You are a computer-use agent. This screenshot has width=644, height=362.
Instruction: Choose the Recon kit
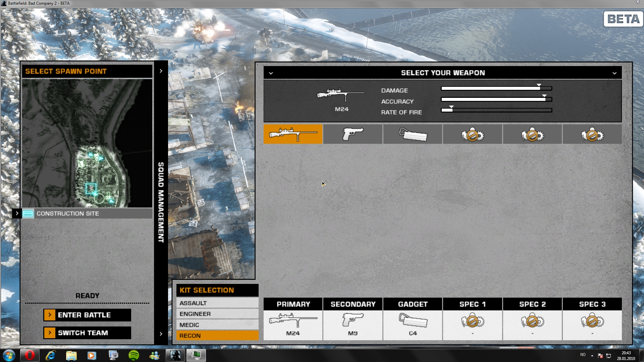click(217, 336)
